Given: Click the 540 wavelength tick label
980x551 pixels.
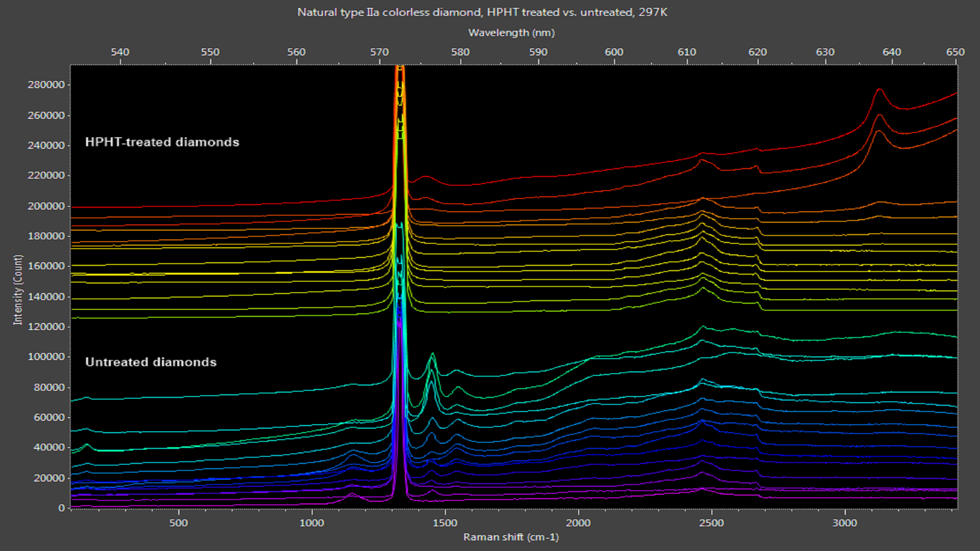Looking at the screenshot, I should (120, 52).
